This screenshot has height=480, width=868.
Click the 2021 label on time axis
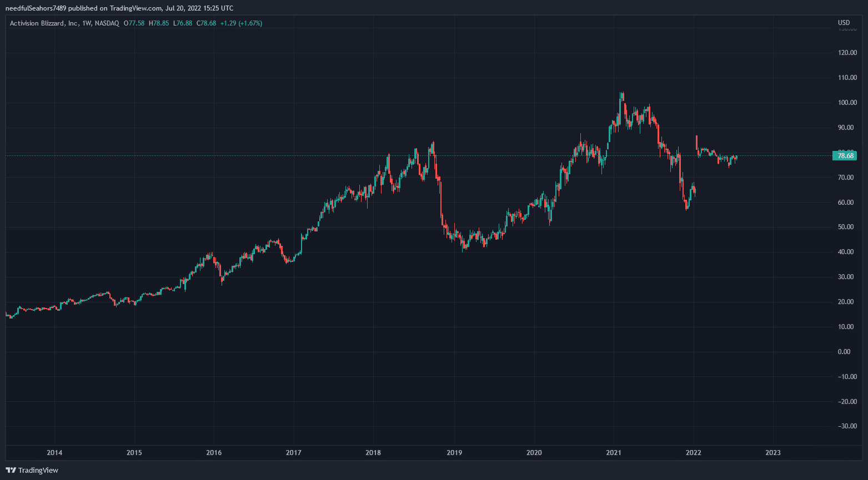(x=614, y=452)
